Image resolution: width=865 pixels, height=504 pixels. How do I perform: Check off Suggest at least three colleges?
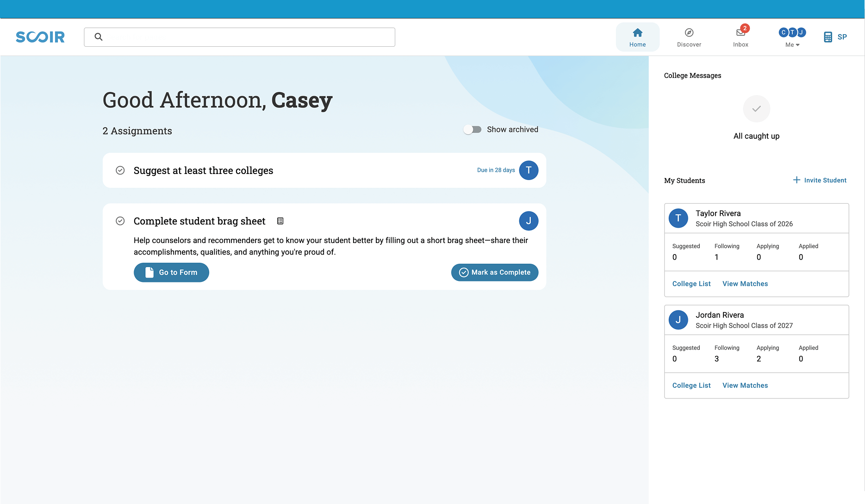point(120,170)
